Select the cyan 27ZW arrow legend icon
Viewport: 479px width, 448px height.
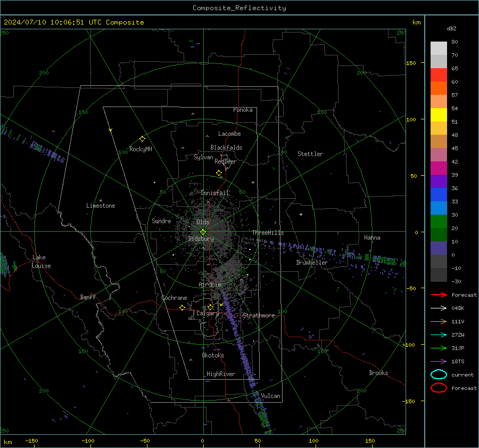(439, 335)
